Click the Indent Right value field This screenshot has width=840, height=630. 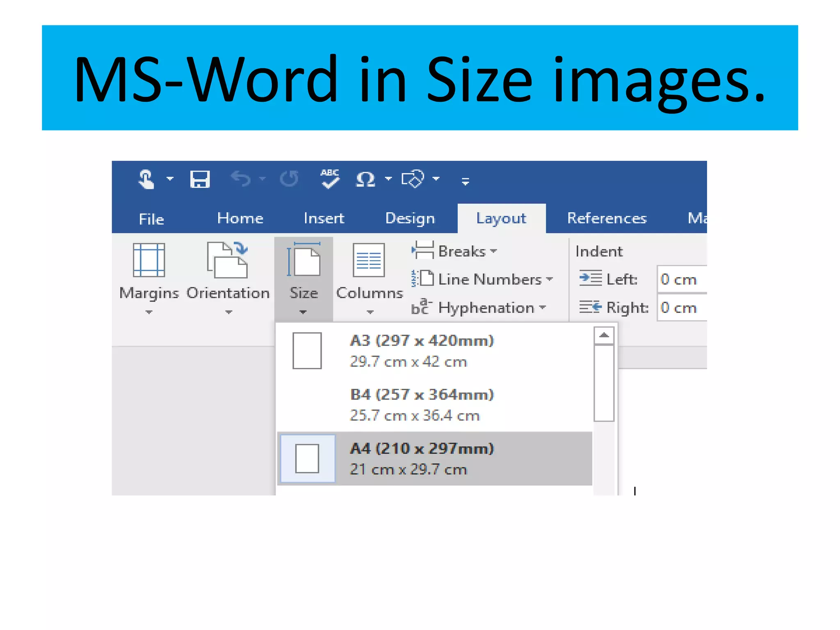(x=682, y=308)
